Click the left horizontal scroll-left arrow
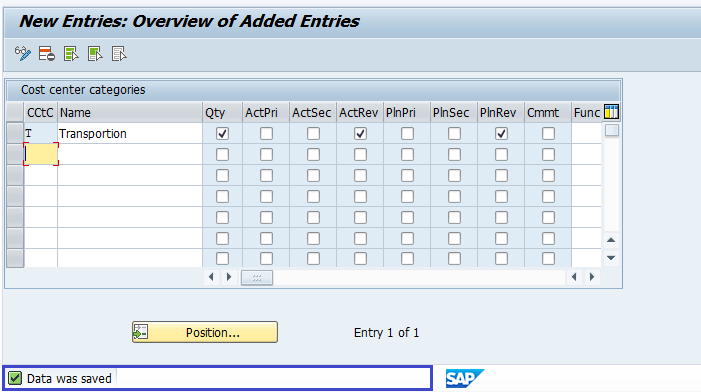The image size is (701, 392). point(211,277)
